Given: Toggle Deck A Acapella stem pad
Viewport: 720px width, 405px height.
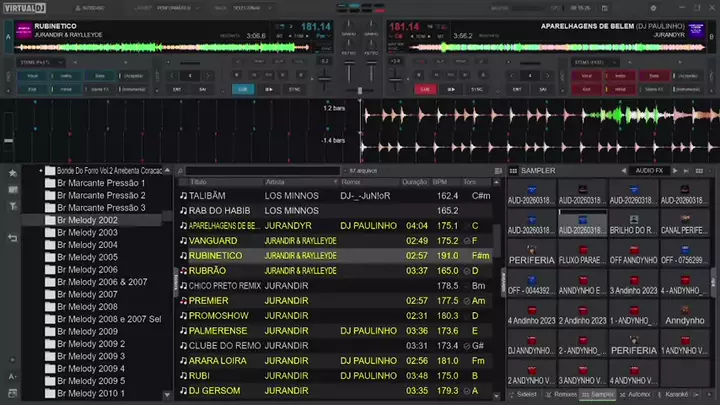Looking at the screenshot, I should click(133, 76).
